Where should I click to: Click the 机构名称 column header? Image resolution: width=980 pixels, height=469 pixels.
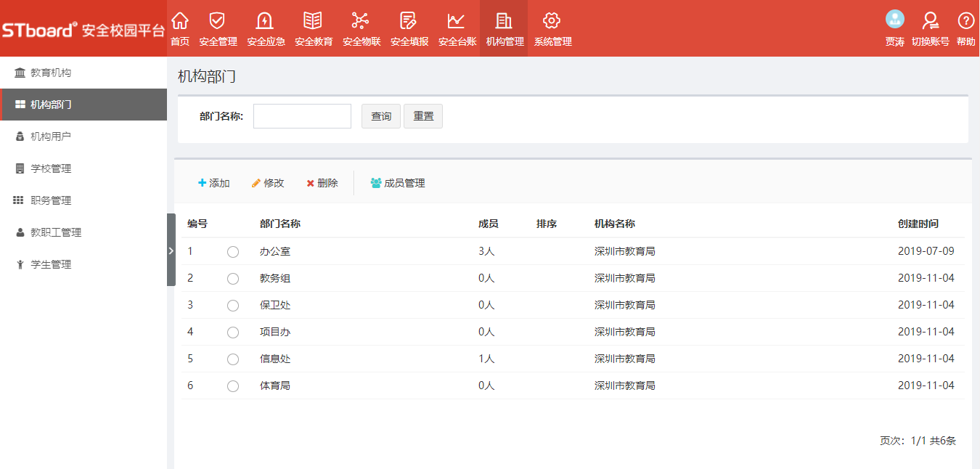pos(615,224)
